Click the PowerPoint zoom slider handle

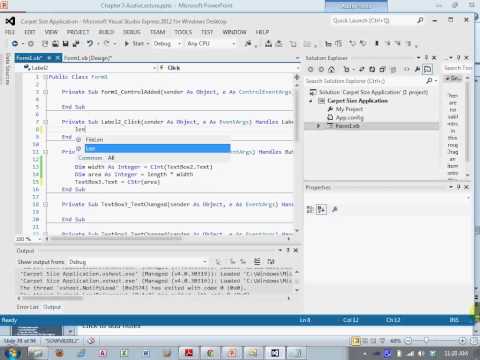[x=426, y=340]
